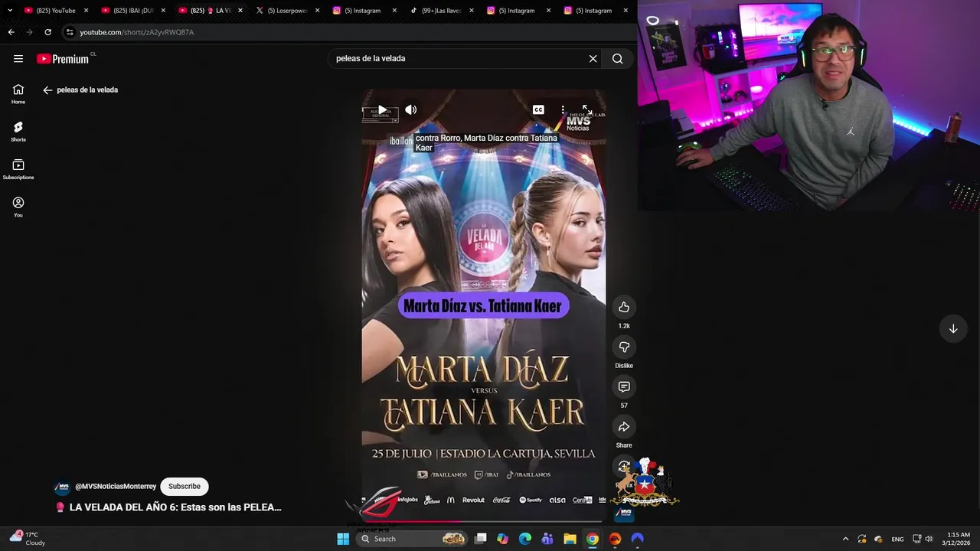Share this Short

pyautogui.click(x=624, y=427)
